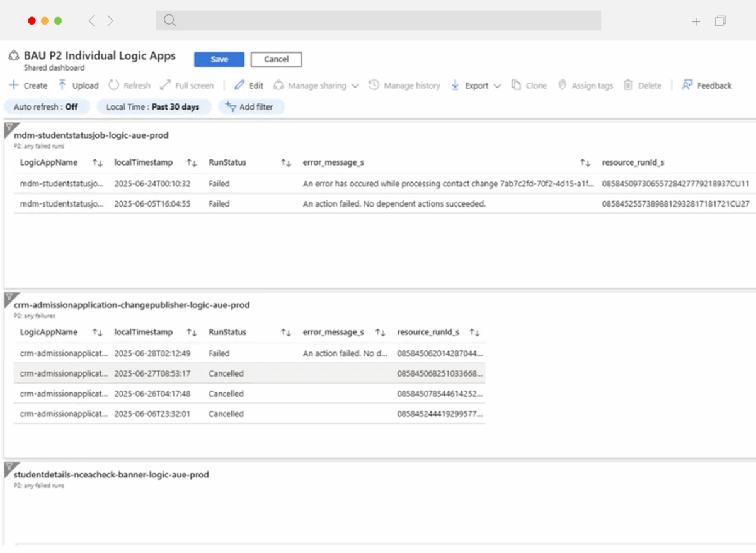This screenshot has height=553, width=756.
Task: Click filter icon on mdm-studentstatusjob tile
Action: [8, 128]
